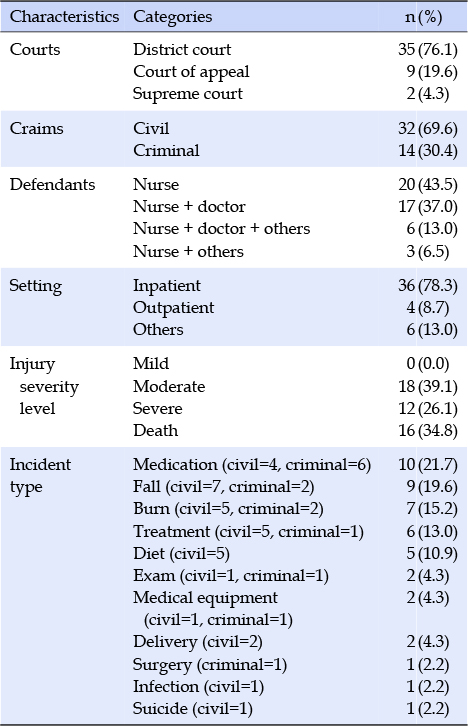The height and width of the screenshot is (726, 468).
Task: Click the Fall (civil=7, criminal=2) entry
Action: (x=224, y=487)
